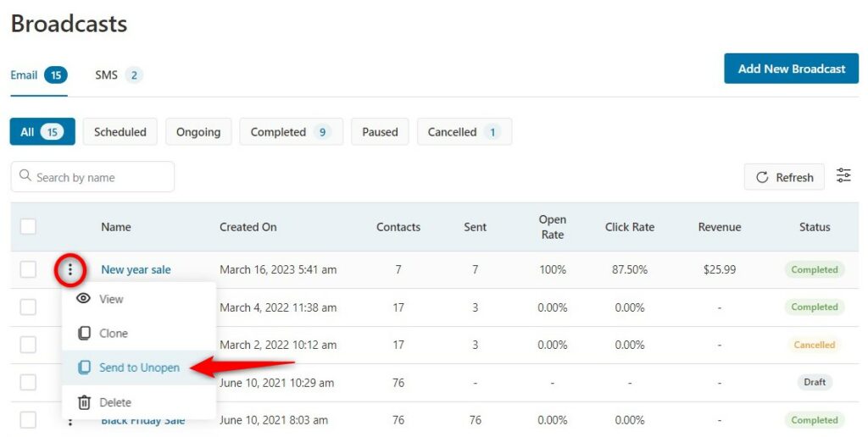The image size is (868, 437).
Task: Filter by Completed broadcasts
Action: (x=292, y=131)
